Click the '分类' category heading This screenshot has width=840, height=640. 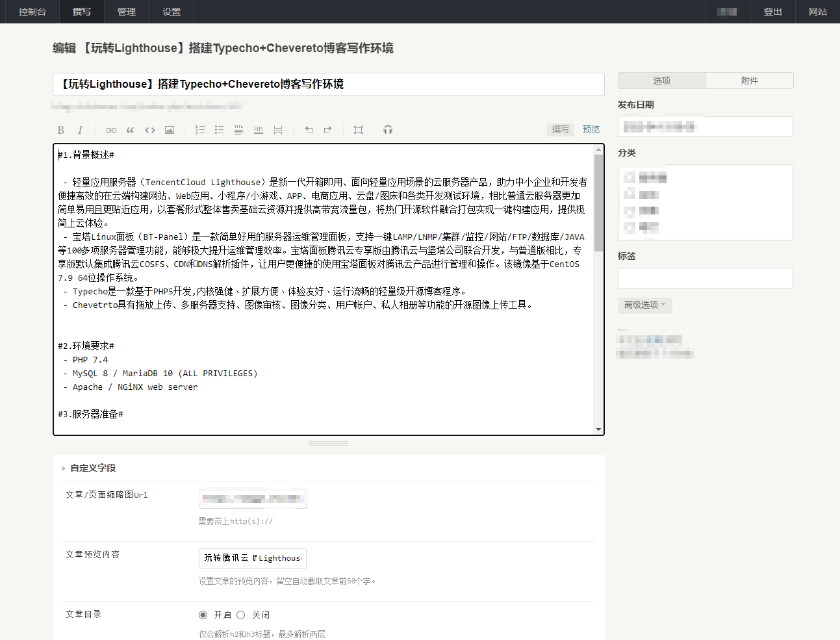pos(627,153)
